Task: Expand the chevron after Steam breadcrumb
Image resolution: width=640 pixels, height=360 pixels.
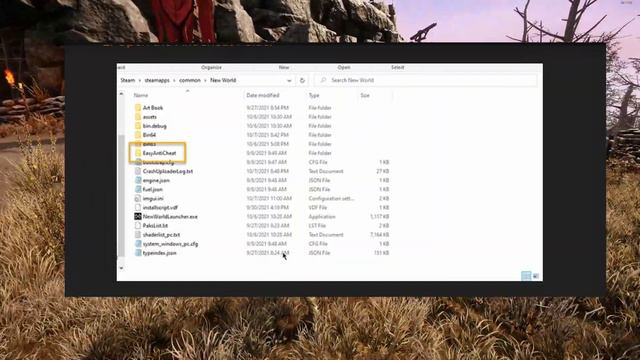Action: 140,80
